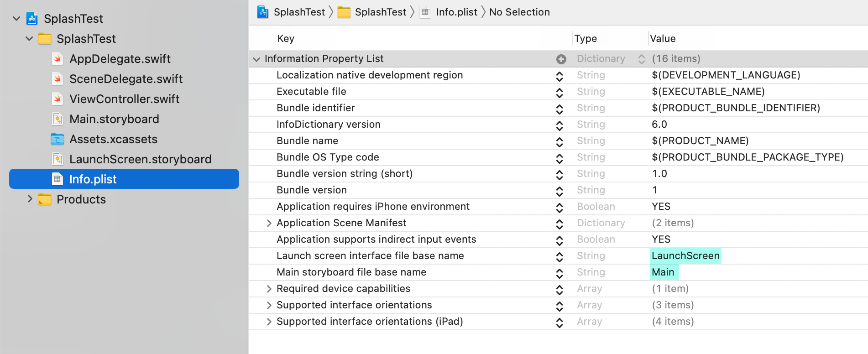The image size is (868, 354).
Task: Open key stepper for Executable file
Action: point(559,93)
